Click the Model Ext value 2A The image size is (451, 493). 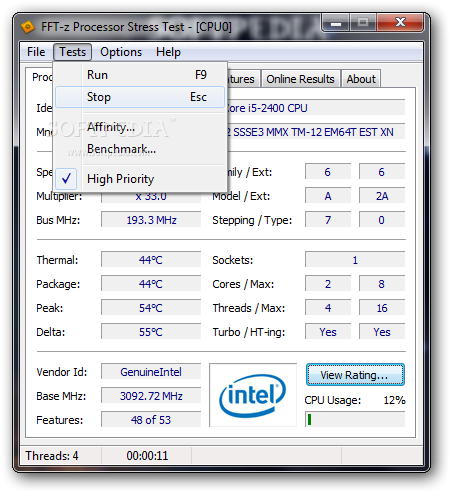pyautogui.click(x=382, y=196)
